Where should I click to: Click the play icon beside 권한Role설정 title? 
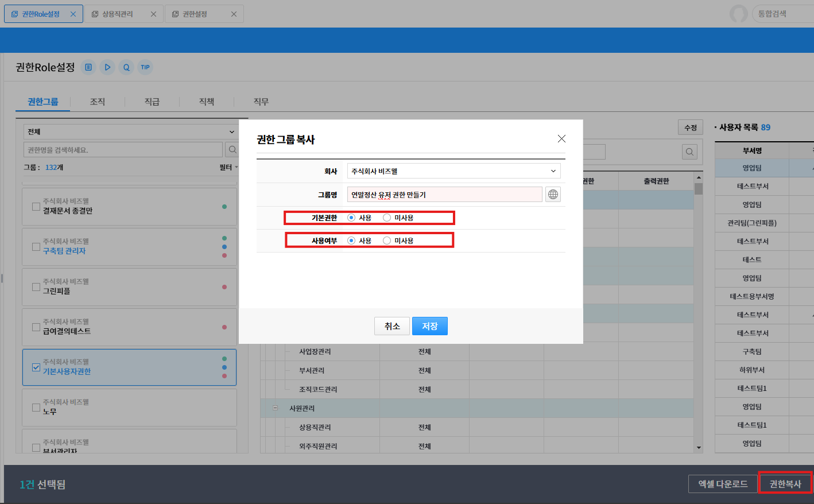tap(107, 67)
